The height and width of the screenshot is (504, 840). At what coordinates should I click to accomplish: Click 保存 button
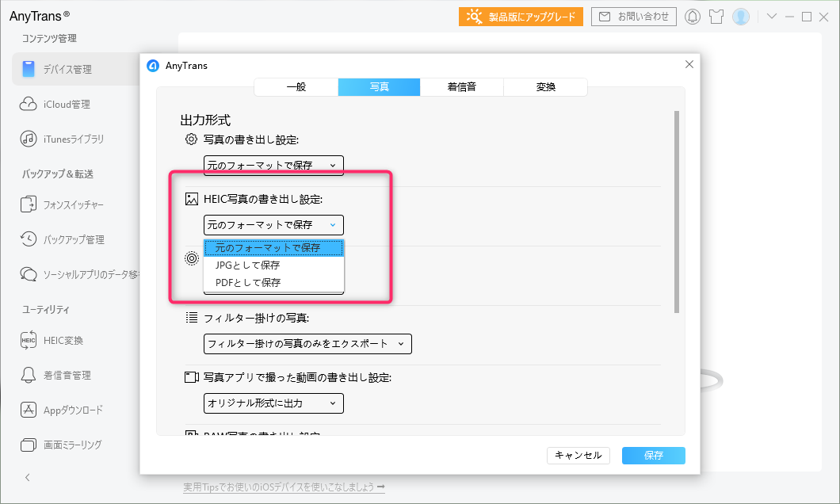click(x=654, y=455)
